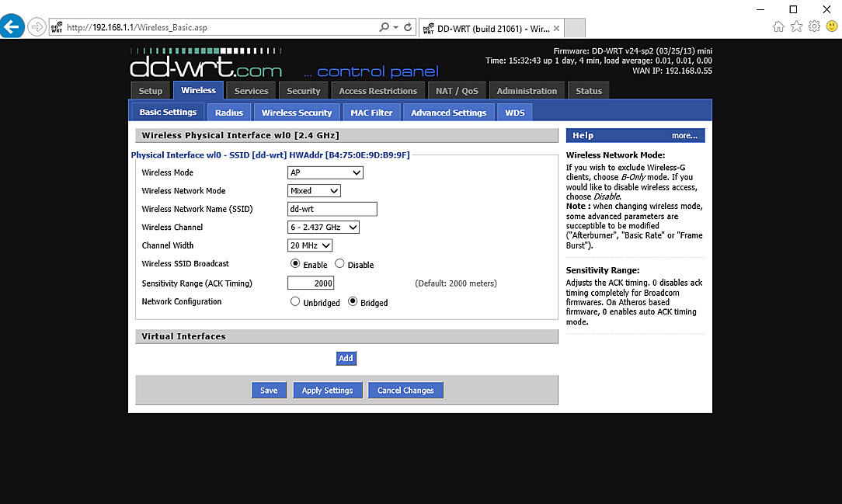The height and width of the screenshot is (504, 842).
Task: Select Enable for Wireless SSID Broadcast
Action: pyautogui.click(x=295, y=263)
